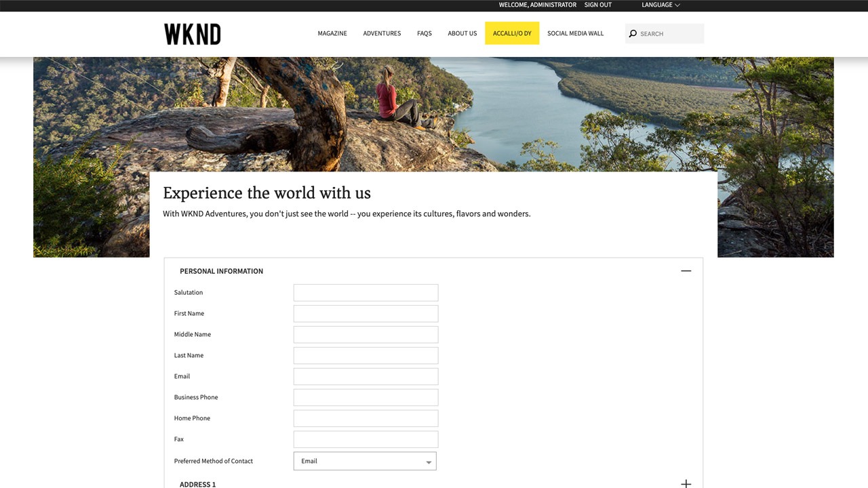Viewport: 868px width, 488px height.
Task: Open the Magazine menu item
Action: point(332,33)
